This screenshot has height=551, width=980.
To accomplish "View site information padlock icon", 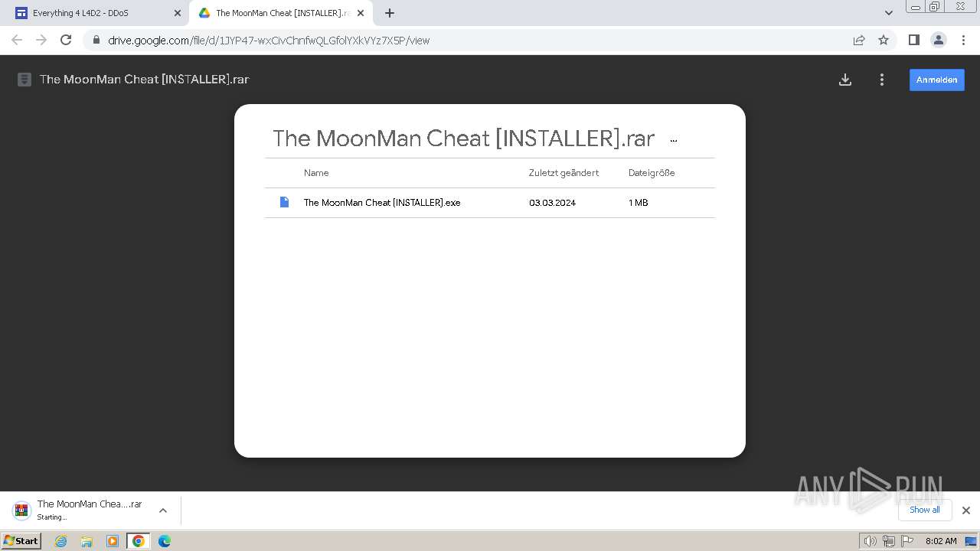I will coord(96,41).
